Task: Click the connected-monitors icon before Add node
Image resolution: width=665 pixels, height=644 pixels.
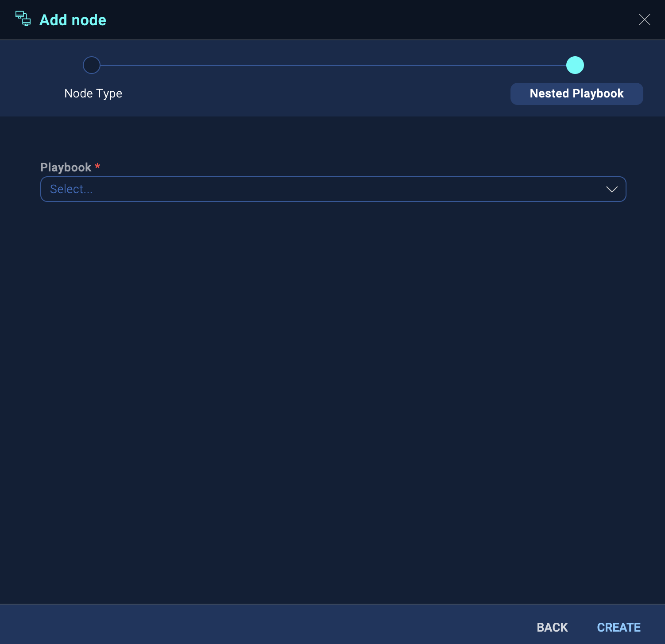Action: [x=23, y=19]
